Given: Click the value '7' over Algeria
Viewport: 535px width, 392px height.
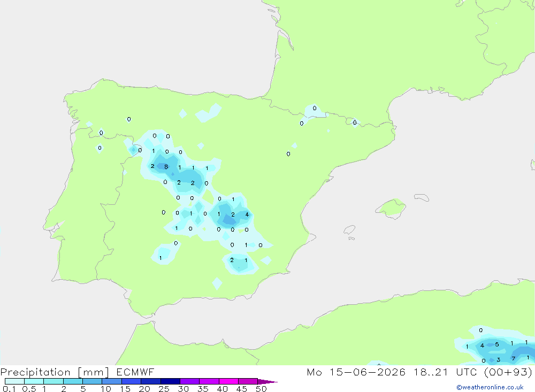Looking at the screenshot, I should (x=513, y=358).
